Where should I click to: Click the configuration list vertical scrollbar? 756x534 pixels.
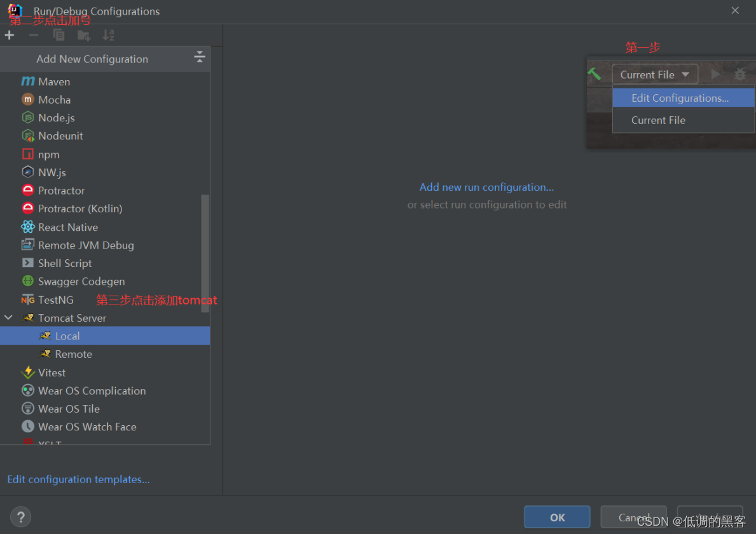(205, 254)
